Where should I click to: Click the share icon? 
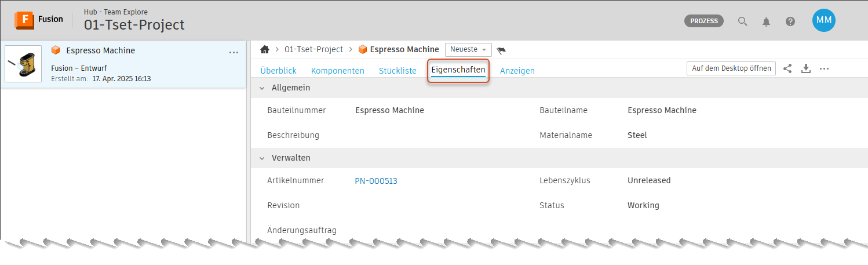(x=787, y=68)
